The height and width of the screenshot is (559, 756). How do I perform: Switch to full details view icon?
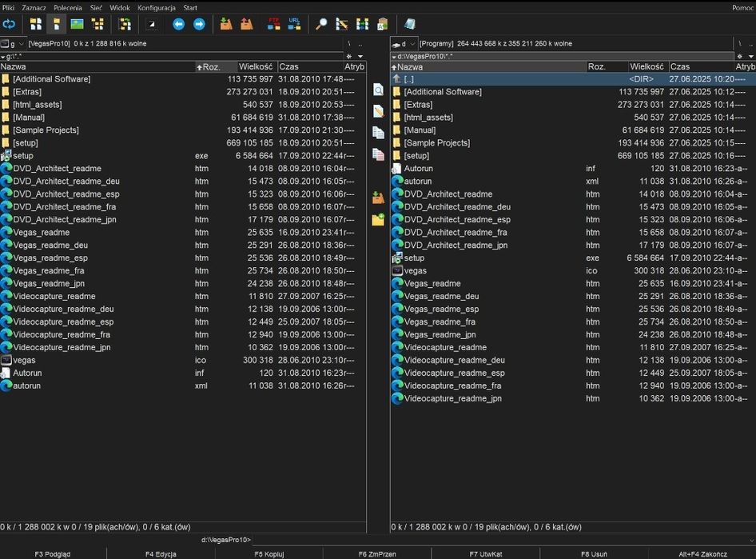57,24
